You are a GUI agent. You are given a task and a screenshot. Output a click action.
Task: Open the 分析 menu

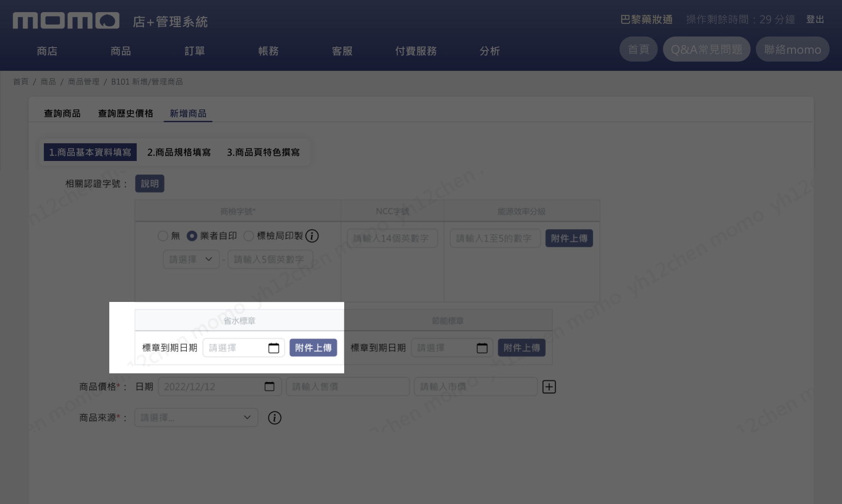tap(490, 51)
